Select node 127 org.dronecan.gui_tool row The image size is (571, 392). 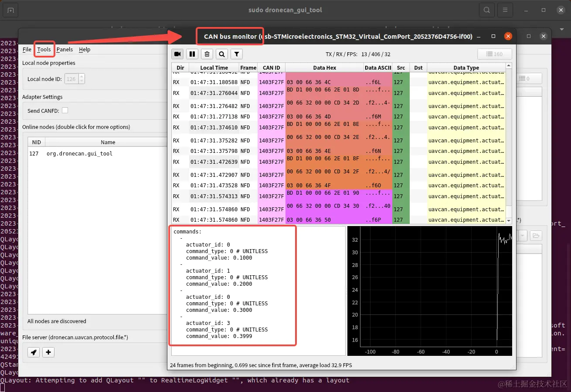(x=98, y=154)
